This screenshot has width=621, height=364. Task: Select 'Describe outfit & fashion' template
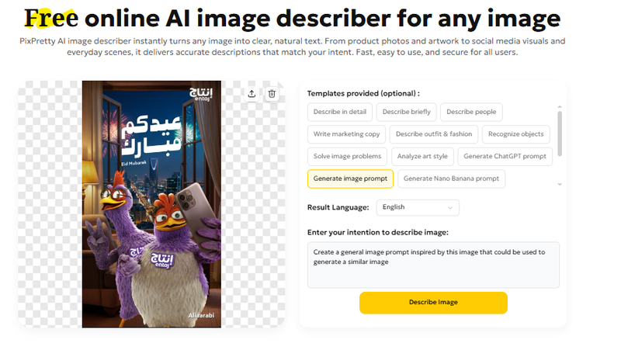tap(433, 134)
